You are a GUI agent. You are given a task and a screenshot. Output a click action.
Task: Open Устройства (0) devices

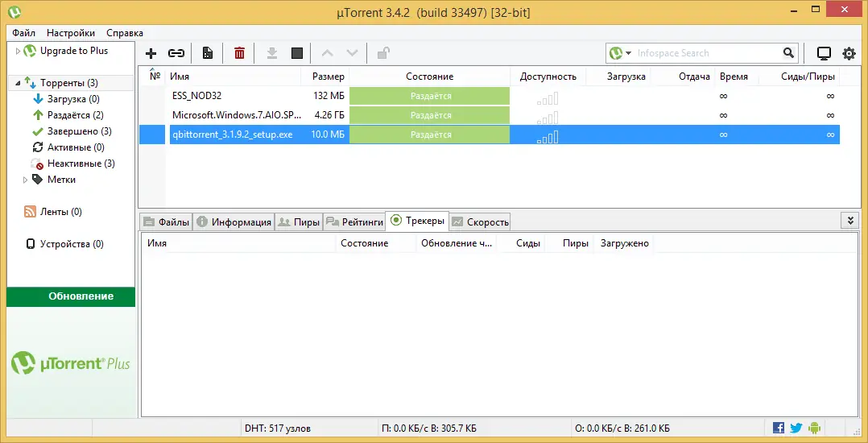72,244
